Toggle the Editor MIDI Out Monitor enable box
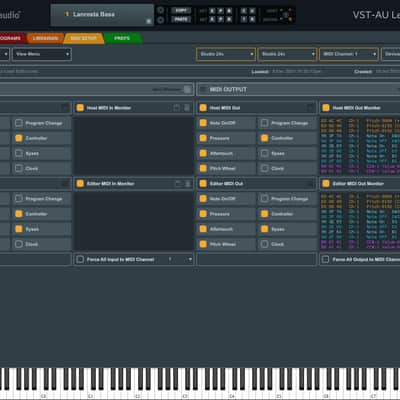 point(326,184)
